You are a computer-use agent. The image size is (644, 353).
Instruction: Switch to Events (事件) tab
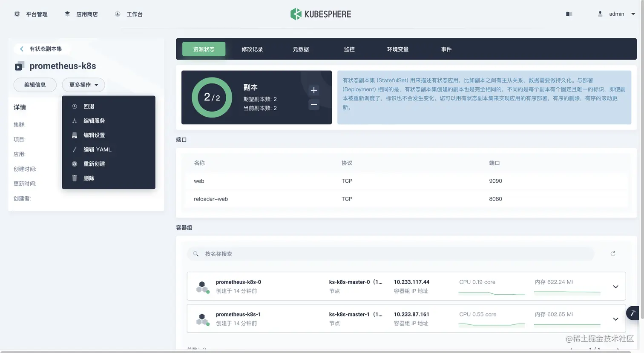click(446, 49)
